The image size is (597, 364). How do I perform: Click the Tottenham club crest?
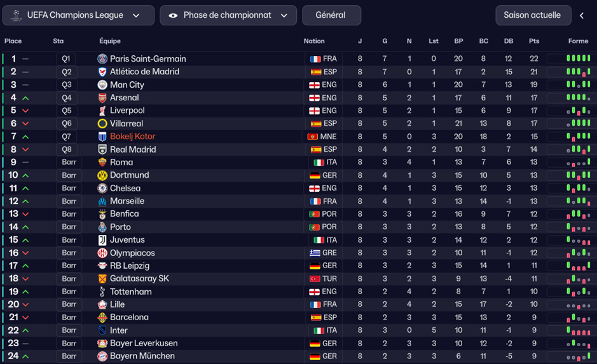coord(102,292)
